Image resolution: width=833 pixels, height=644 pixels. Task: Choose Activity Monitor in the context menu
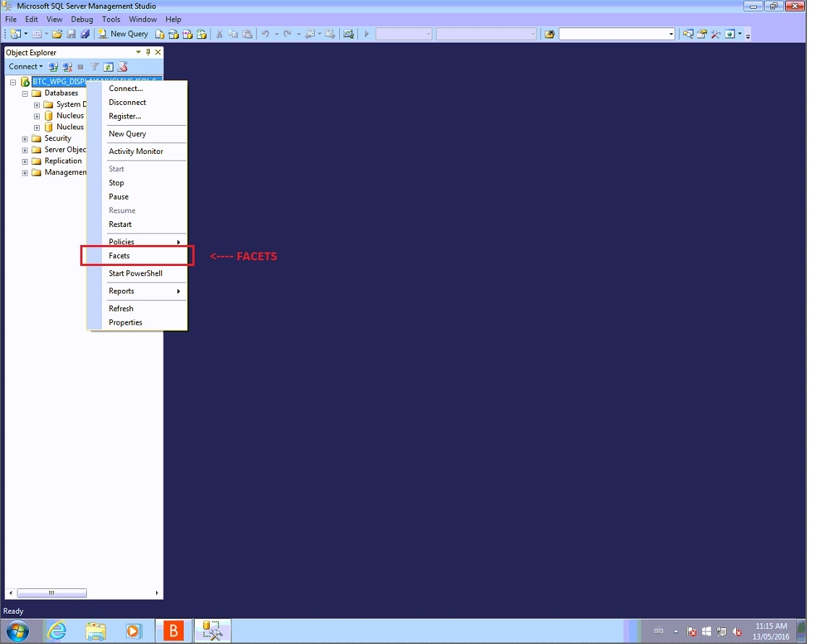[x=136, y=152]
